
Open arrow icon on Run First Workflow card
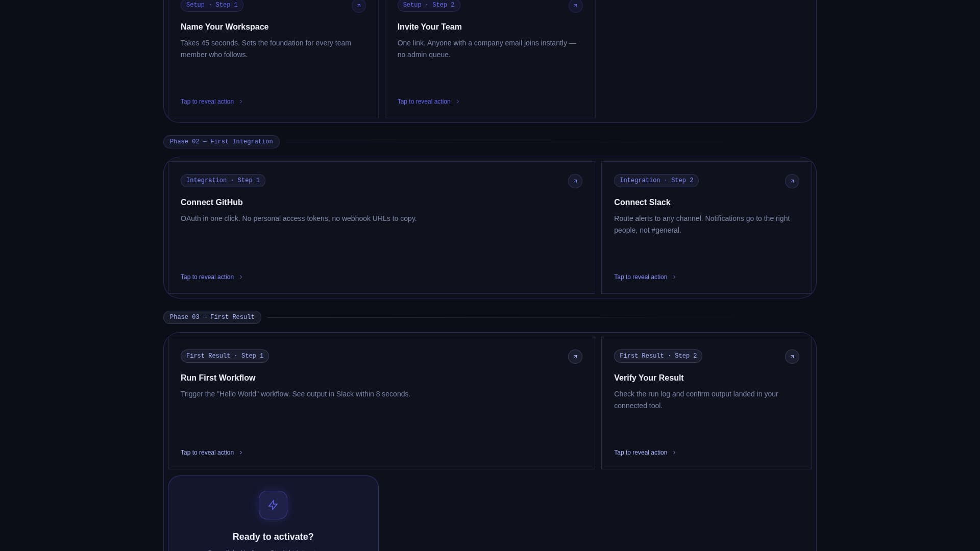point(575,357)
